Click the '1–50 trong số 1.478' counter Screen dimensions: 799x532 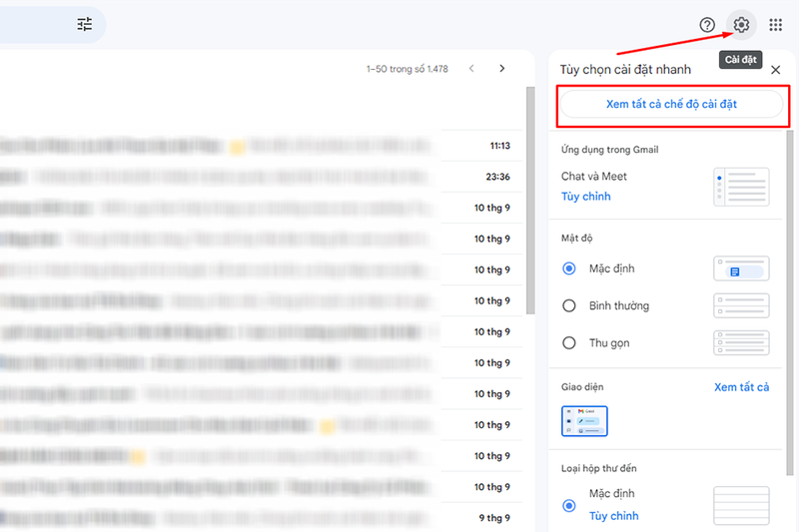(407, 69)
